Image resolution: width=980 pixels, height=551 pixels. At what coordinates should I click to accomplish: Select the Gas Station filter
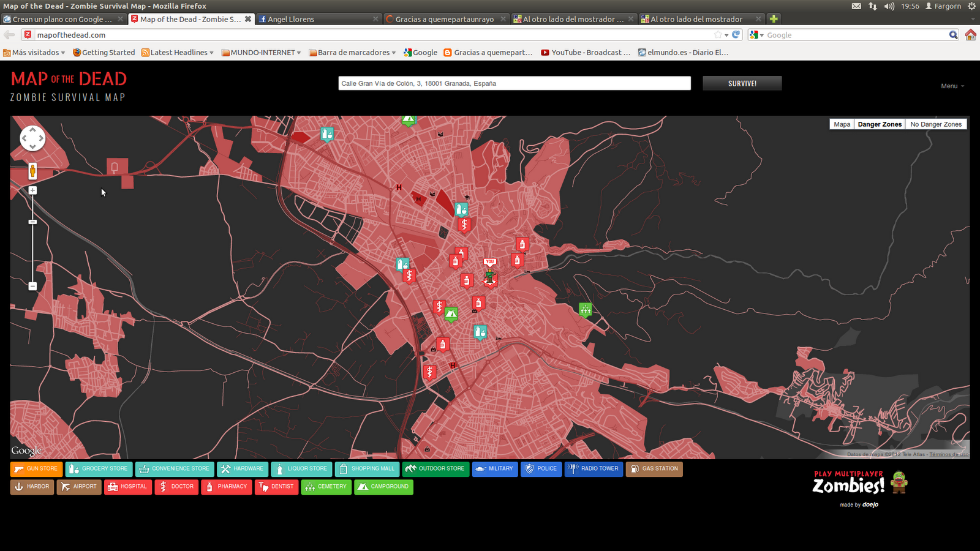pyautogui.click(x=654, y=469)
